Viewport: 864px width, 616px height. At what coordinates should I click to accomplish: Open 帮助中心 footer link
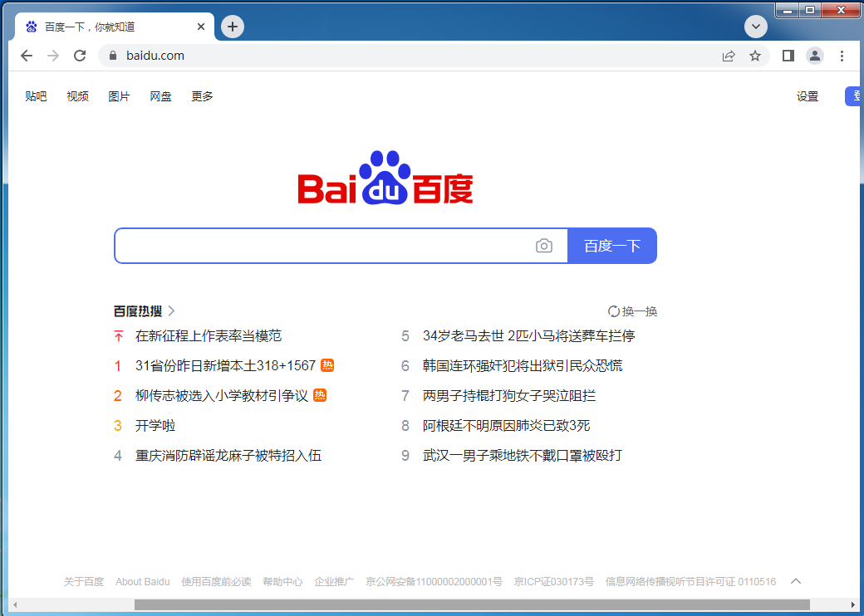point(282,581)
